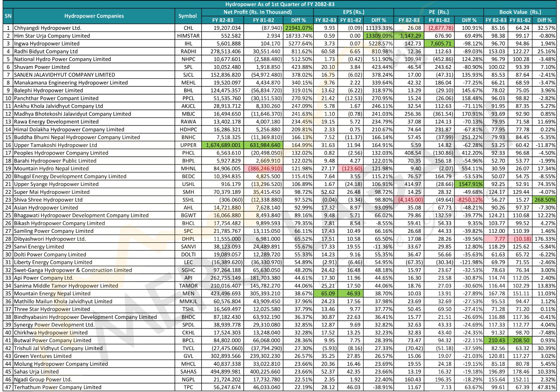Image resolution: width=560 pixels, height=392 pixels.
Task: Select the green 268.50% book value diff cell
Action: pyautogui.click(x=544, y=200)
